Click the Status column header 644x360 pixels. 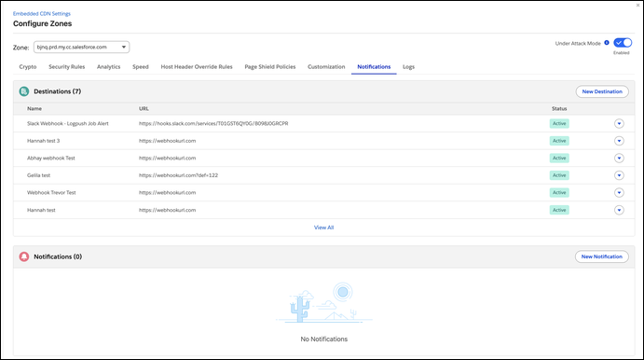pos(559,108)
